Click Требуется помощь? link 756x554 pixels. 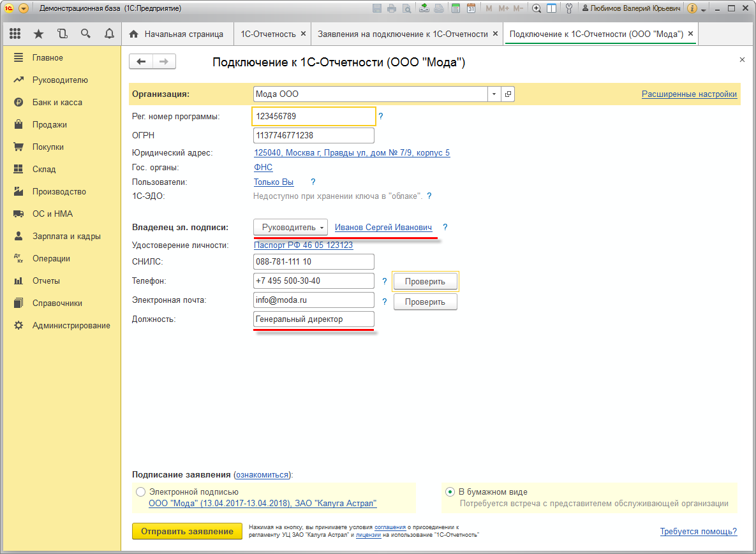pos(698,531)
